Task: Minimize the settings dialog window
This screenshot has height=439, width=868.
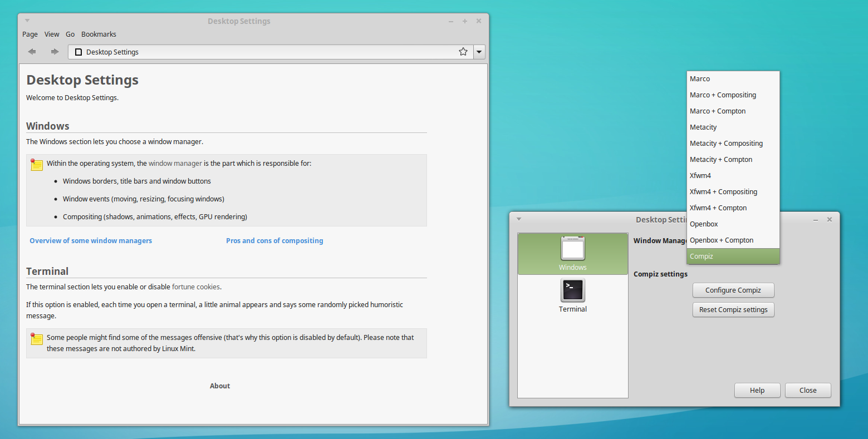Action: coord(816,220)
